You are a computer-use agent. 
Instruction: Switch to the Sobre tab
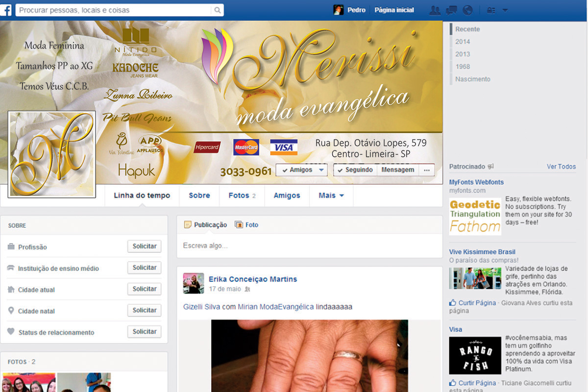point(199,196)
